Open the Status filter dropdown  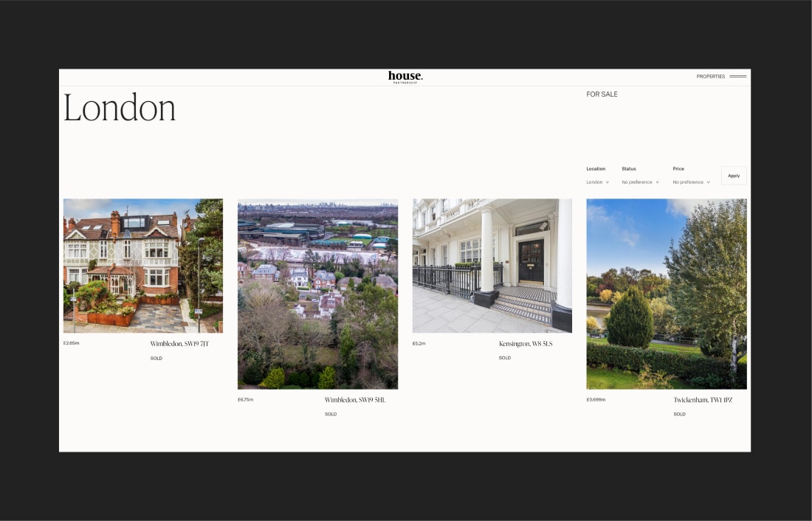click(640, 182)
